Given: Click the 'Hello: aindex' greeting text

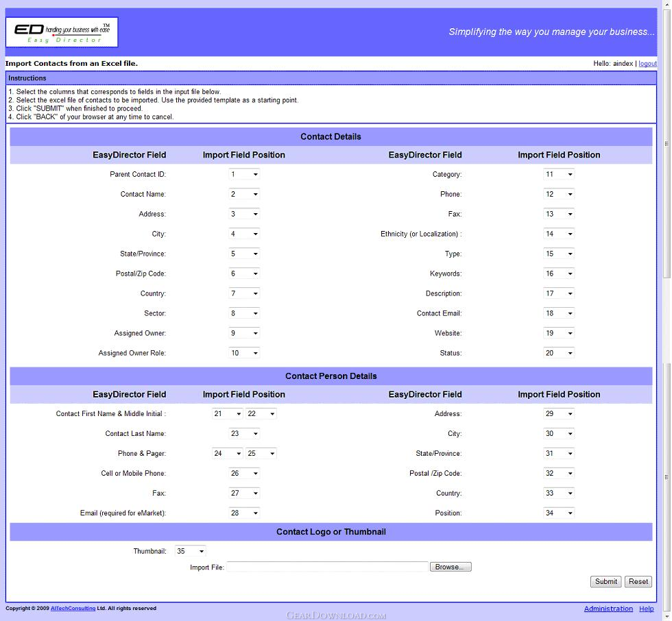Looking at the screenshot, I should point(613,63).
